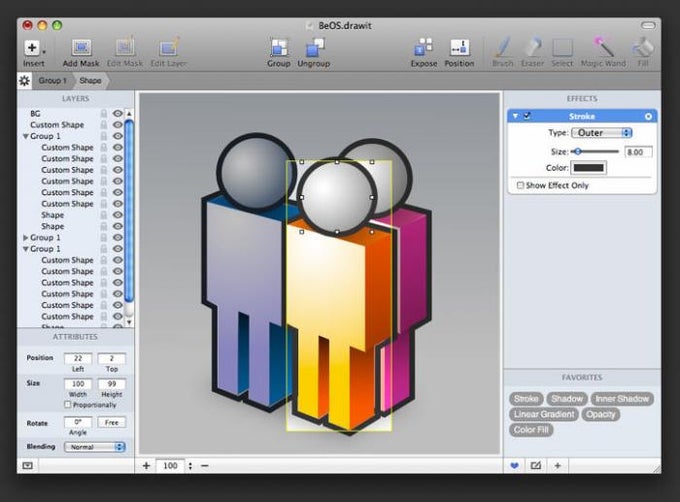Zoom in with the plus button
Viewport: 680px width, 502px height.
[x=146, y=466]
